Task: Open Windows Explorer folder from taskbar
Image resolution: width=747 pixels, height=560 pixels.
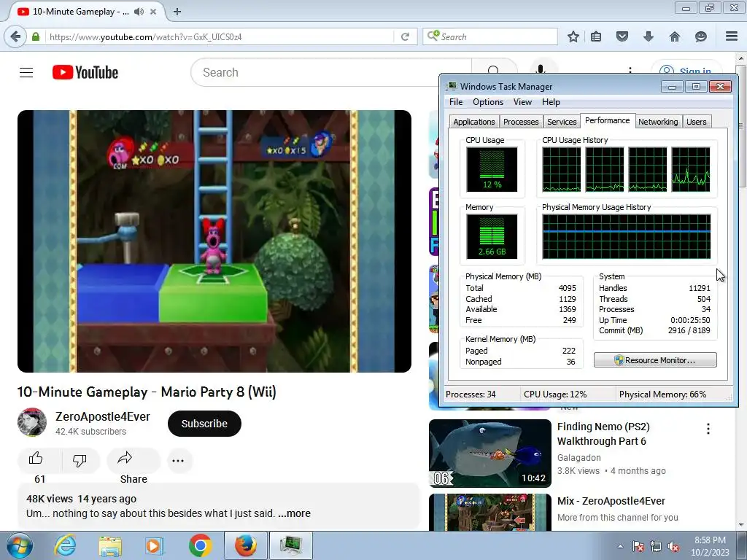Action: click(110, 545)
